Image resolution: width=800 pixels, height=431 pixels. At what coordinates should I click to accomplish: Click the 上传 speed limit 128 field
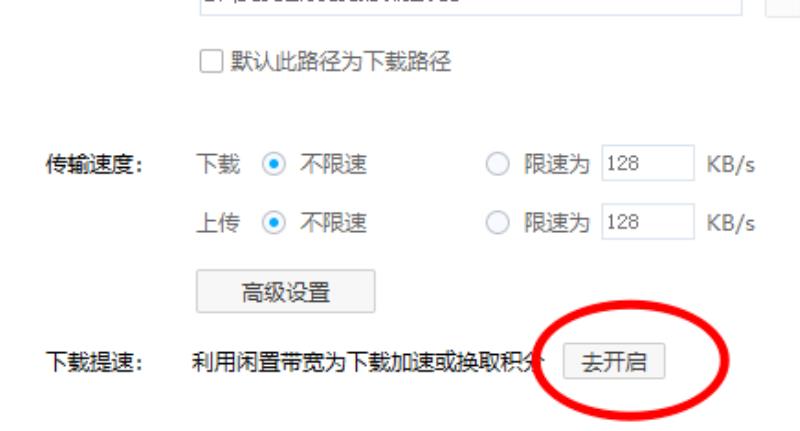(648, 222)
